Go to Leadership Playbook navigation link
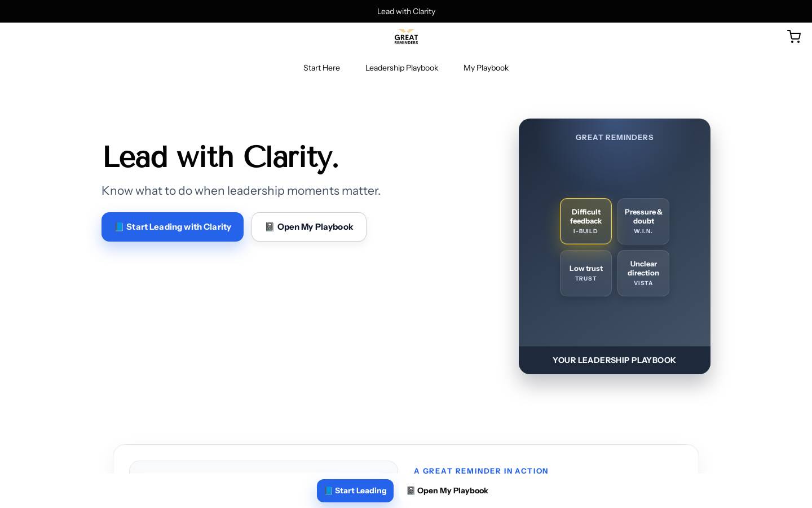812x508 pixels. (401, 68)
